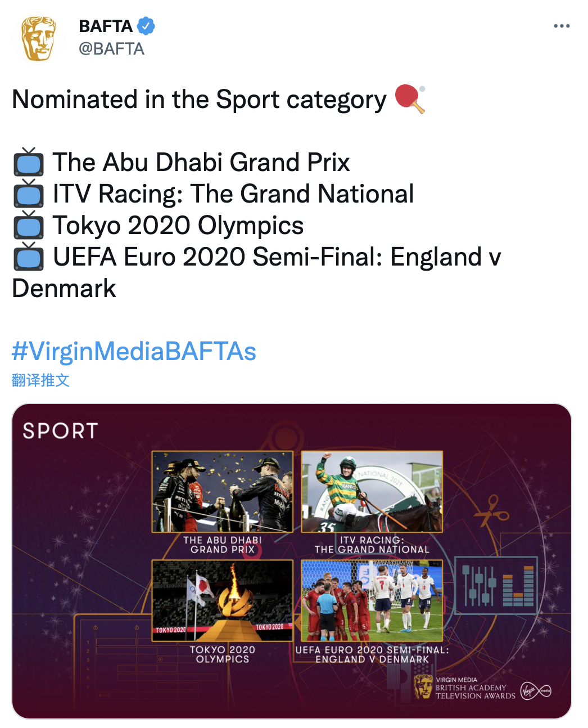Viewport: 588px width, 728px height.
Task: Click the TV emoji beside Tokyo 2020 Olympics
Action: click(28, 226)
